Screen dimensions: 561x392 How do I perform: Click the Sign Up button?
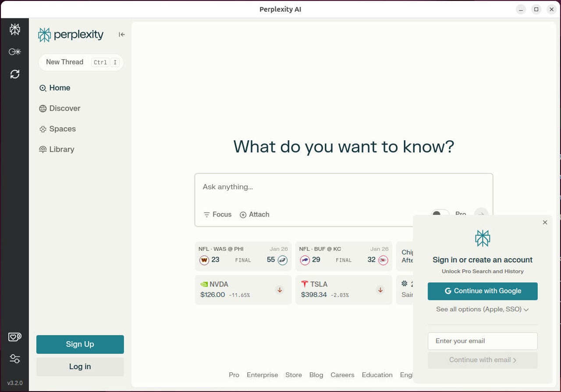coord(80,344)
